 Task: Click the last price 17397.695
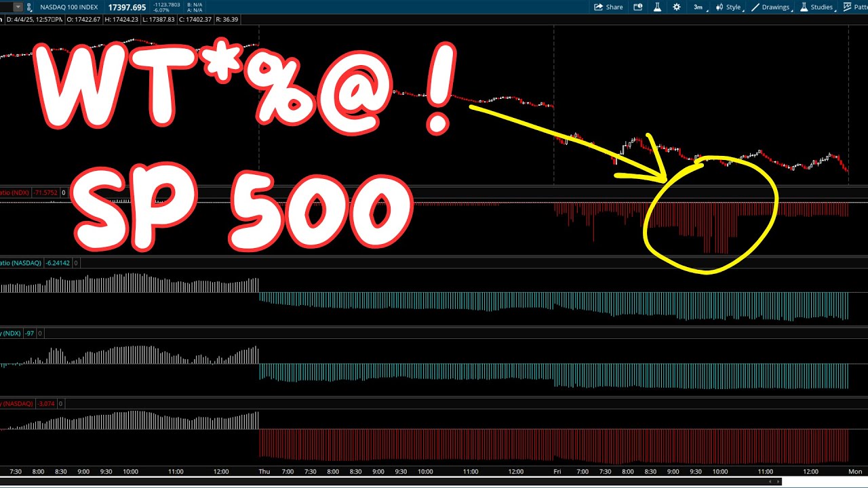(x=127, y=7)
